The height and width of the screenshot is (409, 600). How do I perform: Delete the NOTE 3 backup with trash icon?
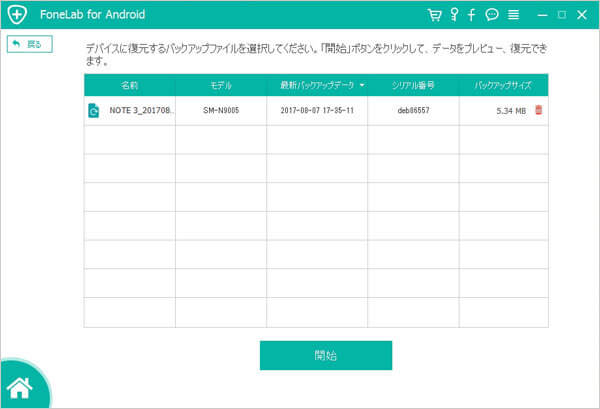pos(538,110)
